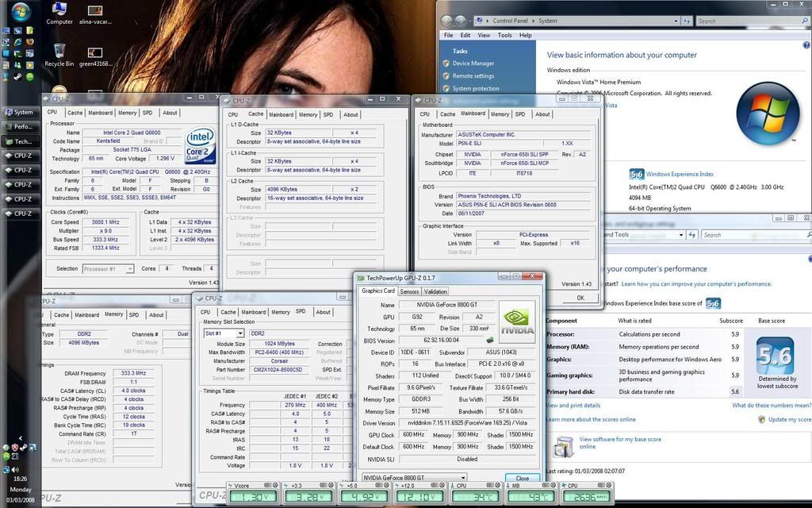Click the 'CM2X1024-8500C5D' part number value
The width and height of the screenshot is (812, 508).
pos(280,370)
